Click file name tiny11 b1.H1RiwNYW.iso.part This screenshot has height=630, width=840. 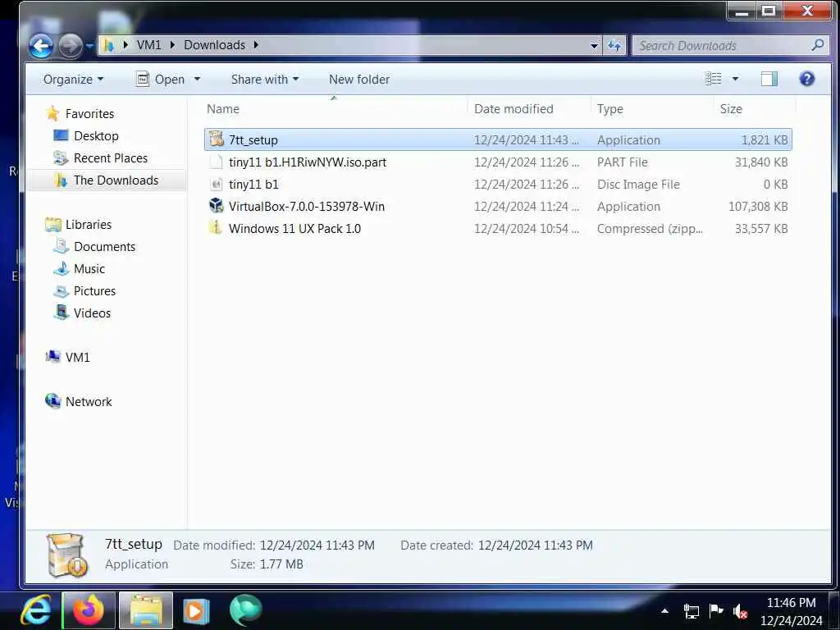click(308, 162)
